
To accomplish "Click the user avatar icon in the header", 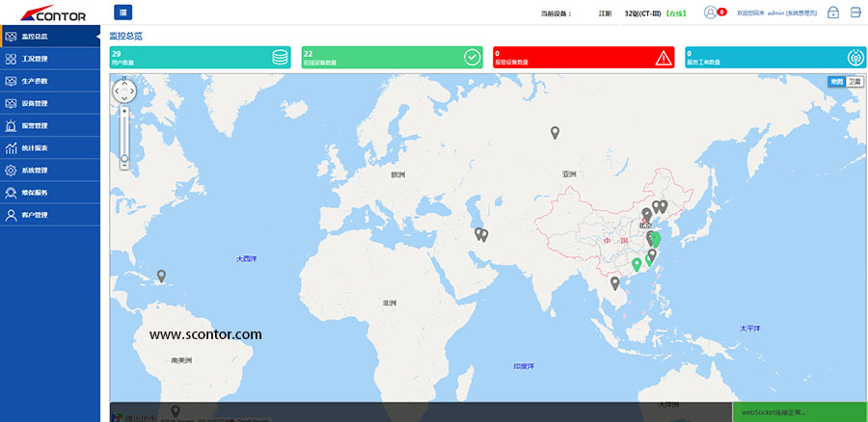I will pyautogui.click(x=710, y=13).
